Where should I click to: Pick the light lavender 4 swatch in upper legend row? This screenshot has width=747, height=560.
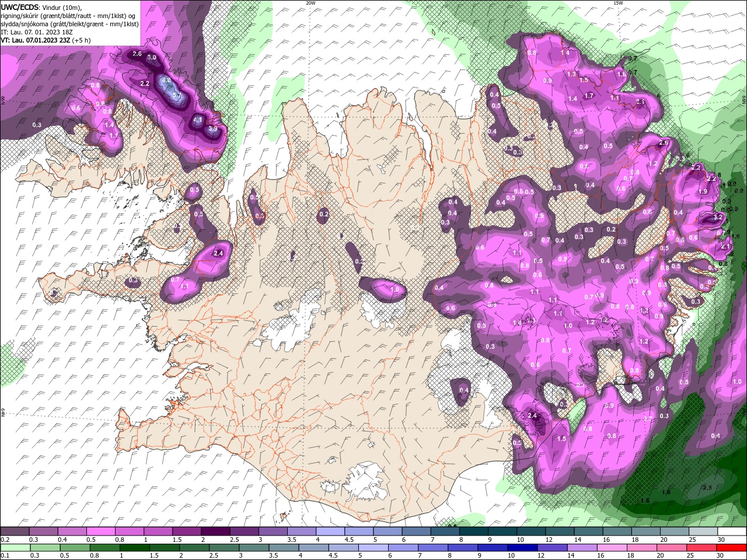(x=330, y=531)
